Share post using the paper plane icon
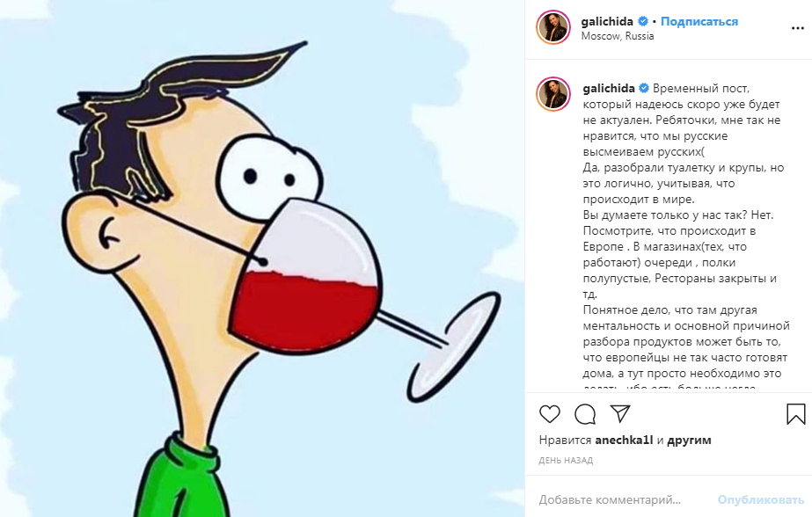The image size is (812, 517). pyautogui.click(x=620, y=413)
